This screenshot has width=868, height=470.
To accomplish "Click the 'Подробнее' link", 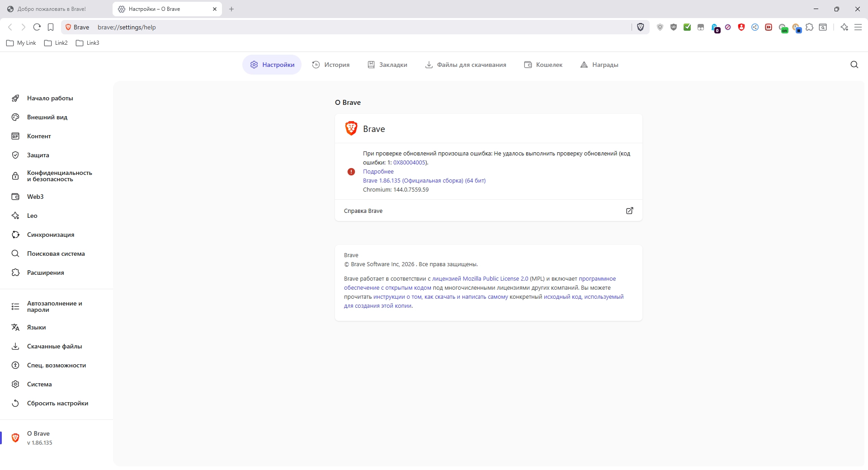I will 378,172.
